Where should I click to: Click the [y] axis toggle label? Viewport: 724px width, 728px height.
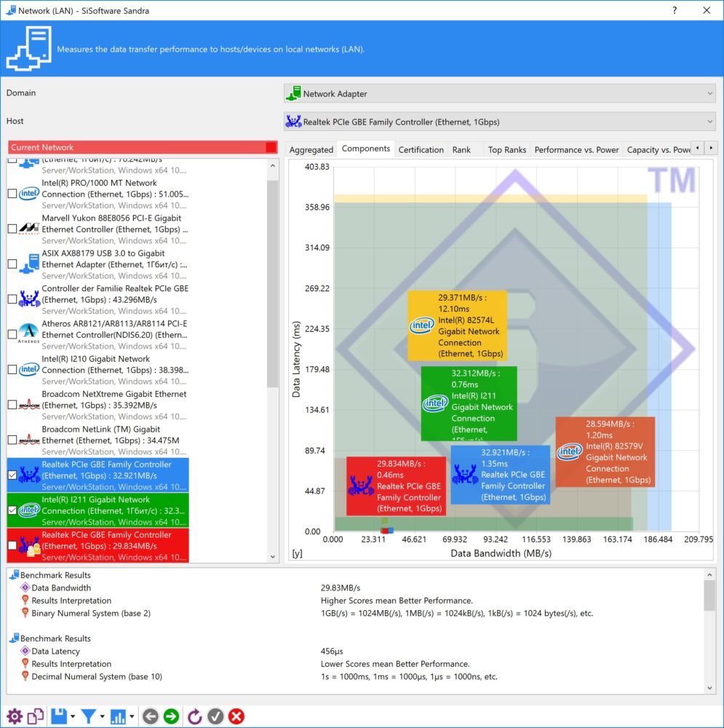[x=297, y=553]
